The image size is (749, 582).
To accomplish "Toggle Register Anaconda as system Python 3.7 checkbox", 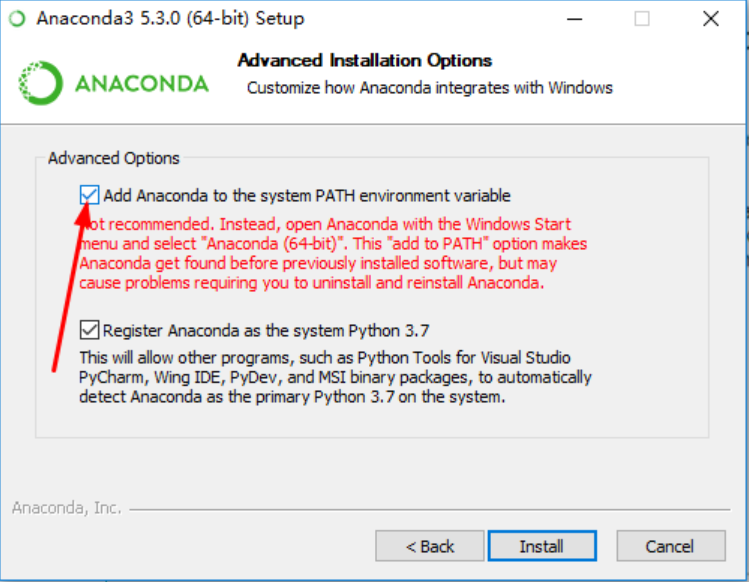I will pos(89,330).
